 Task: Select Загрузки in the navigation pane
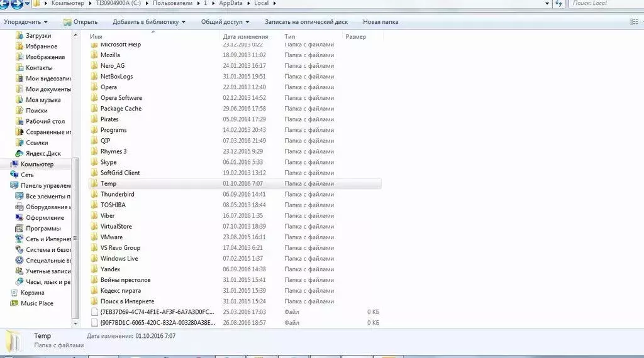(x=38, y=36)
